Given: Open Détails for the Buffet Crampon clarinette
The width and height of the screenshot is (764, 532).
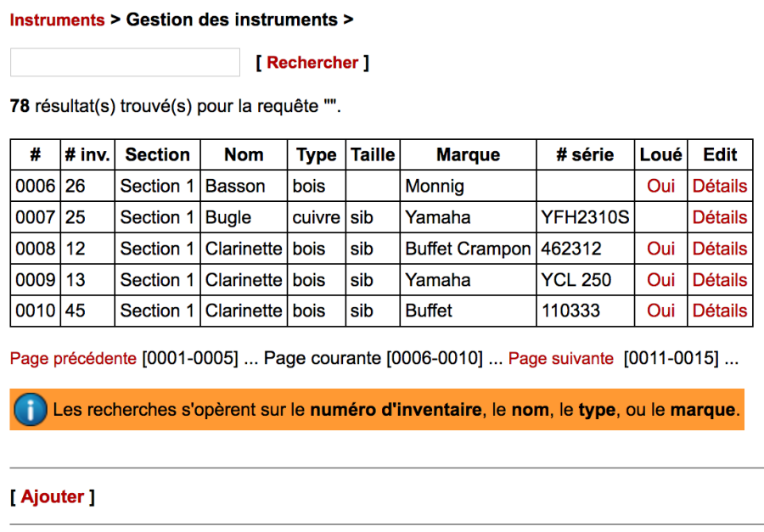Looking at the screenshot, I should pyautogui.click(x=719, y=249).
